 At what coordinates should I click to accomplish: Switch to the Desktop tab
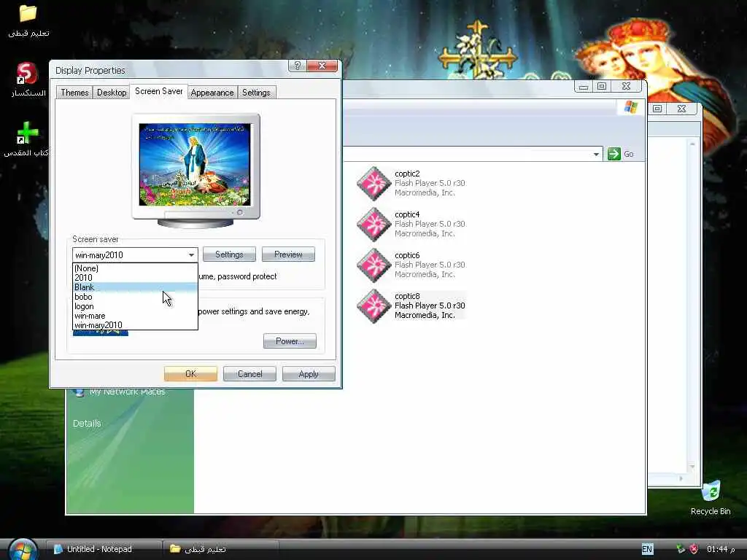pyautogui.click(x=112, y=93)
